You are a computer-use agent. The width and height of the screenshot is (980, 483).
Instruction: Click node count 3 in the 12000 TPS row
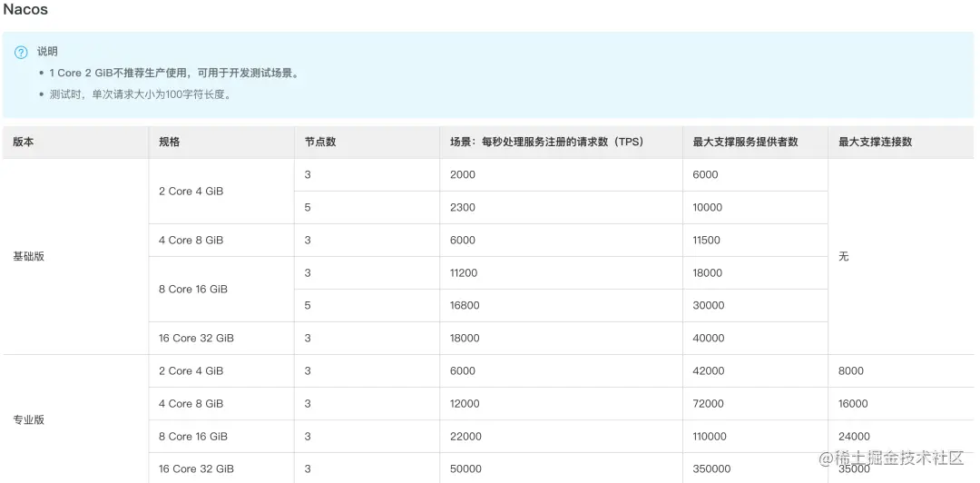click(308, 403)
